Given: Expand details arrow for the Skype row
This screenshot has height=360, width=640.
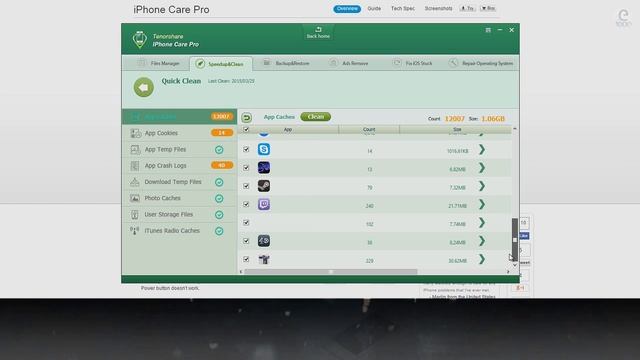Looking at the screenshot, I should (x=482, y=150).
